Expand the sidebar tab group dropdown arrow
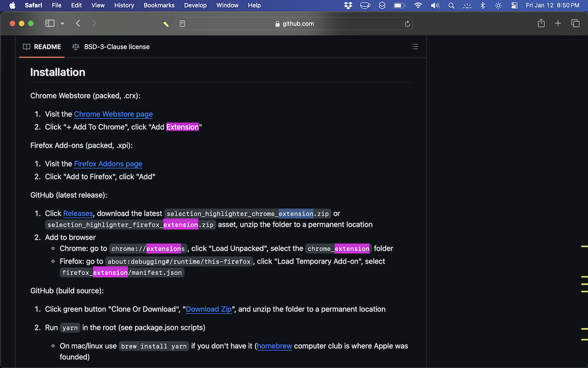588x368 pixels. coord(62,23)
